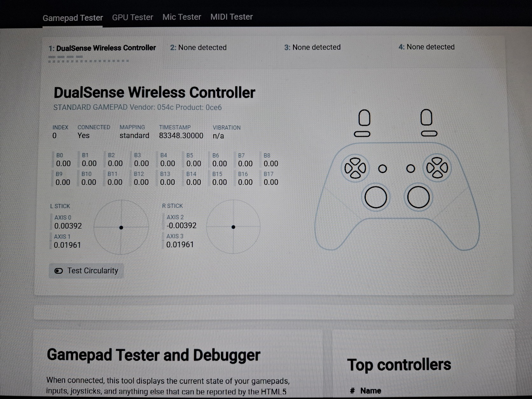Open the Mic Tester page
532x399 pixels.
tap(182, 17)
